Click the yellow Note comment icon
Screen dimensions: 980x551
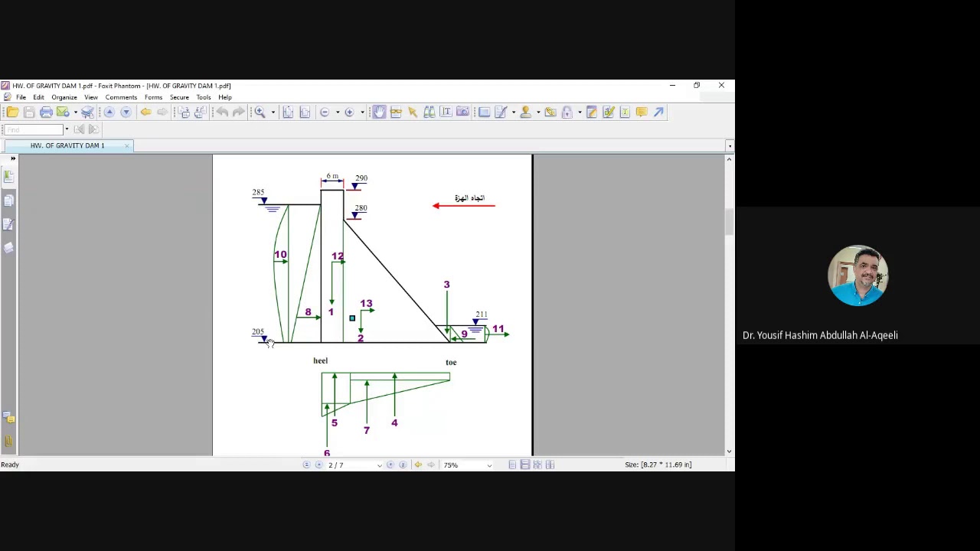642,112
